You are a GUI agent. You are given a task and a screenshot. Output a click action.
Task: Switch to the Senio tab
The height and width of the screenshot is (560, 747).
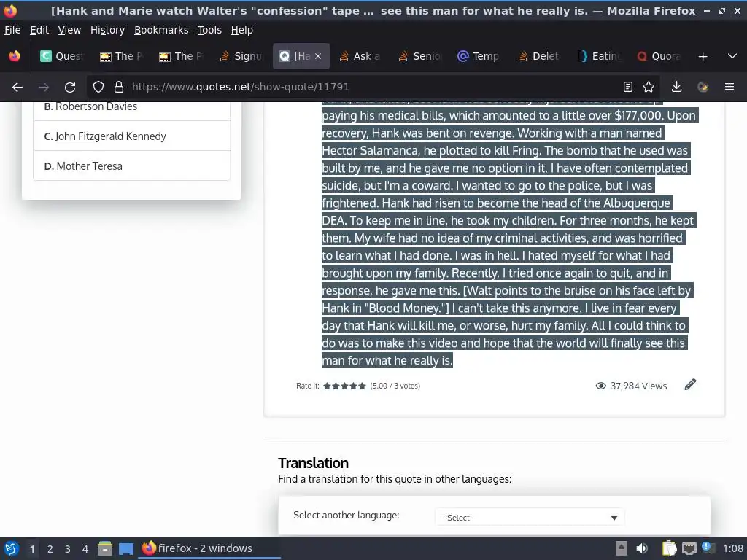[419, 56]
